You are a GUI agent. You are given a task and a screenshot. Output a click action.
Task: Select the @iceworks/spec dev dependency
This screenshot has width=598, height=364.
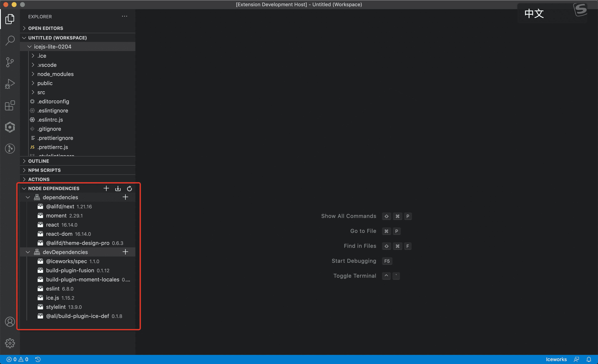pos(78,261)
